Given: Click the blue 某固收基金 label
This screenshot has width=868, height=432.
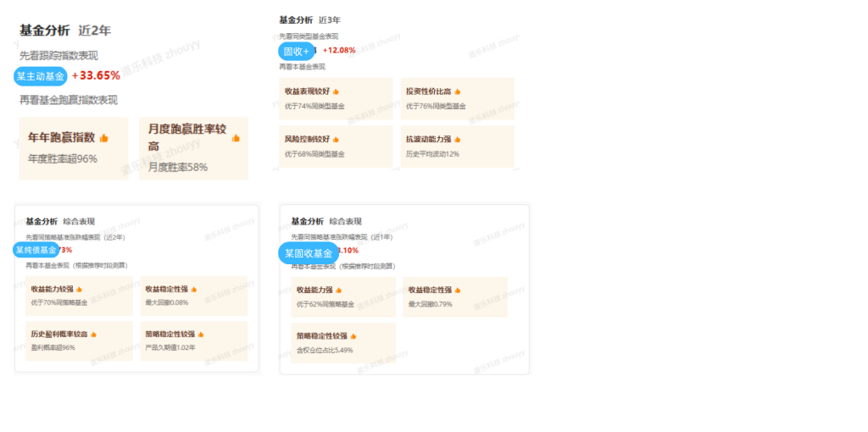Looking at the screenshot, I should (309, 253).
